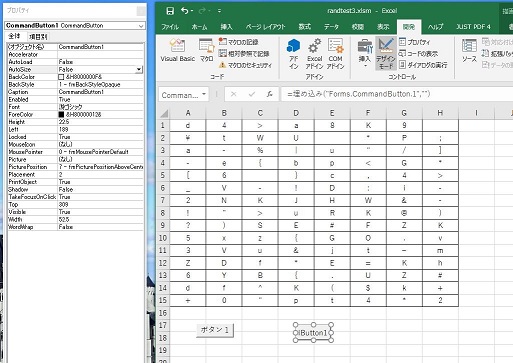The image size is (513, 363).
Task: Click the form button labeled ボタン 1
Action: 215,330
